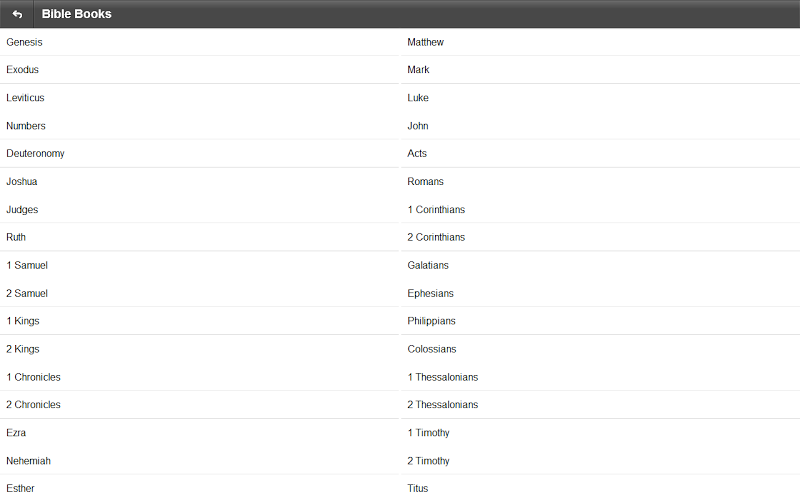
Task: Choose Deuteronomy in the book list
Action: pyautogui.click(x=35, y=154)
